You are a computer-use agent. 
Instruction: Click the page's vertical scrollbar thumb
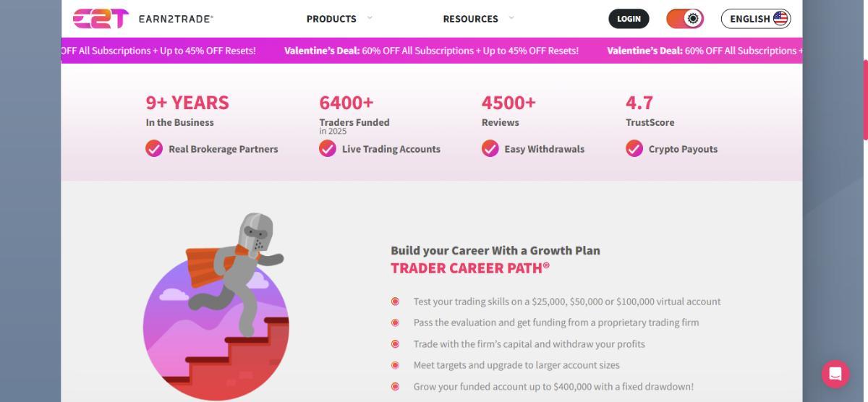click(x=865, y=100)
